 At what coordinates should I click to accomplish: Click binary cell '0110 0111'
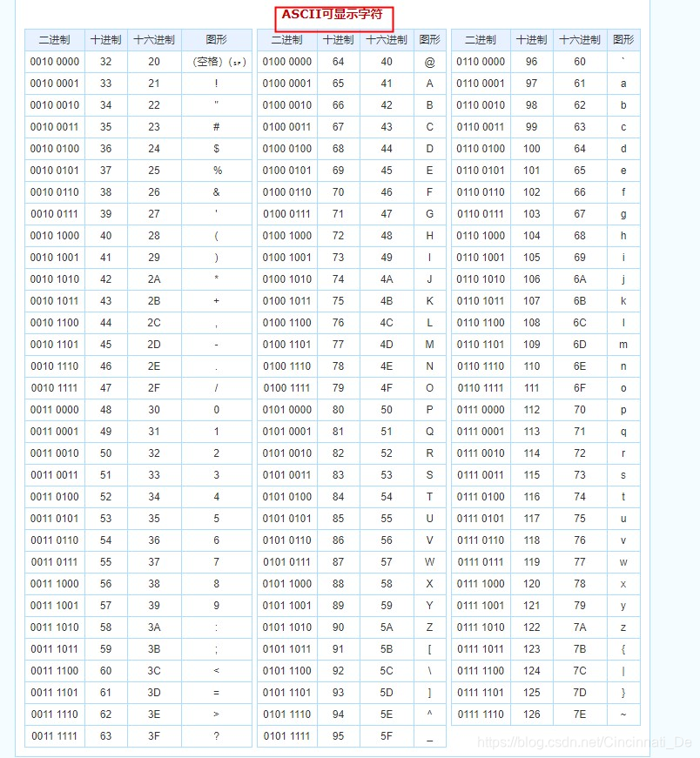click(x=481, y=214)
